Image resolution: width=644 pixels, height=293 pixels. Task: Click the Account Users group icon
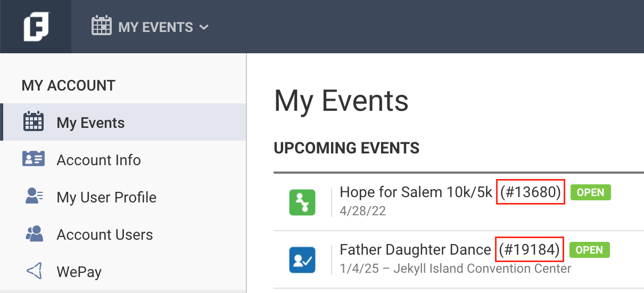pyautogui.click(x=34, y=234)
